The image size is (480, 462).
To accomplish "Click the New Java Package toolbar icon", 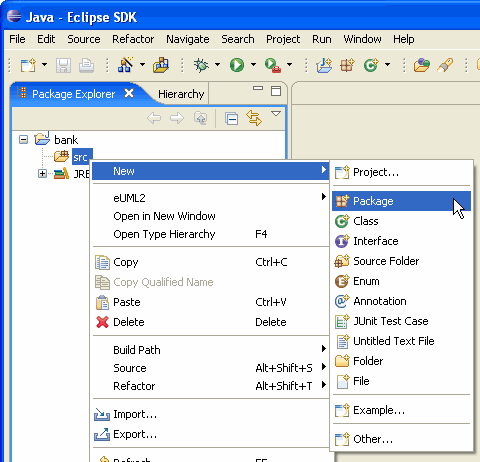I will coord(347,65).
